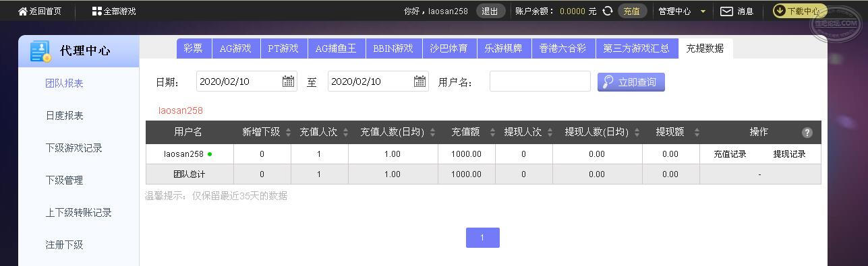
Task: Click the 0.0000 account balance value
Action: 572,11
